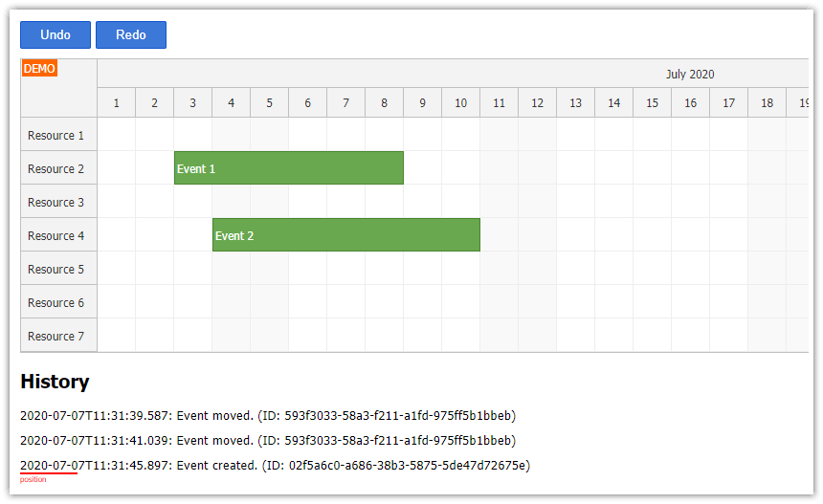Image resolution: width=823 pixels, height=504 pixels.
Task: Select the Resource 4 row header
Action: (56, 235)
